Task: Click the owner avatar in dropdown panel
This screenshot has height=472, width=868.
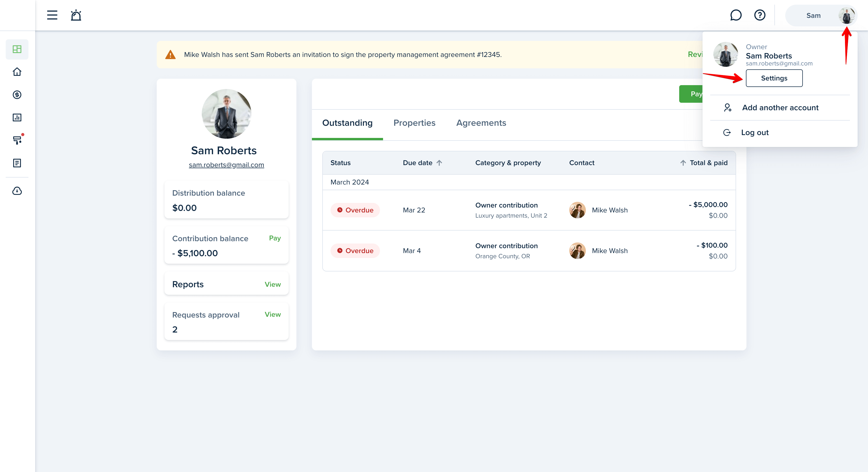Action: (726, 54)
